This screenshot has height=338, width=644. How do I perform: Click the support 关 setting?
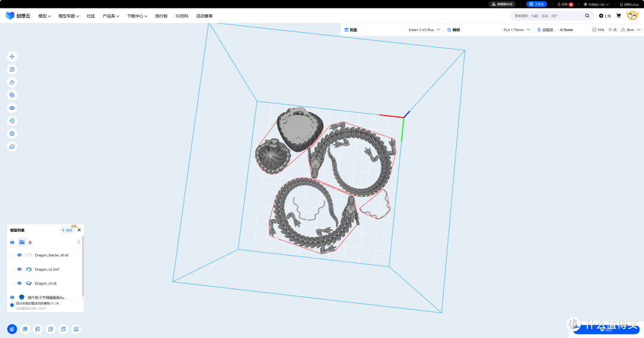612,30
